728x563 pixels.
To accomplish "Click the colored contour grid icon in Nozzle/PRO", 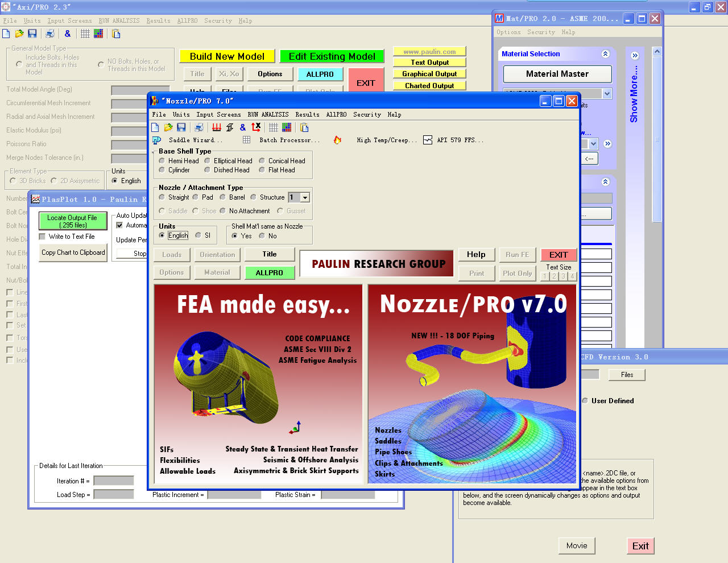I will (287, 127).
